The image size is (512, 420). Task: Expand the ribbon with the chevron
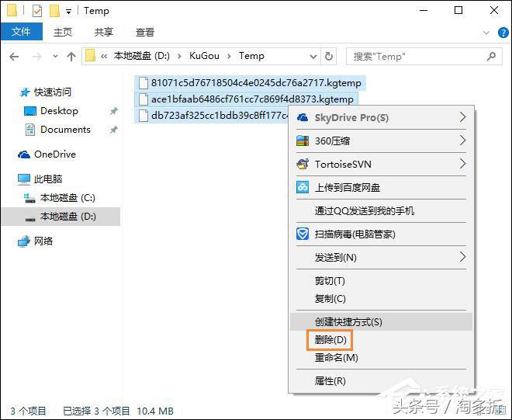point(486,33)
